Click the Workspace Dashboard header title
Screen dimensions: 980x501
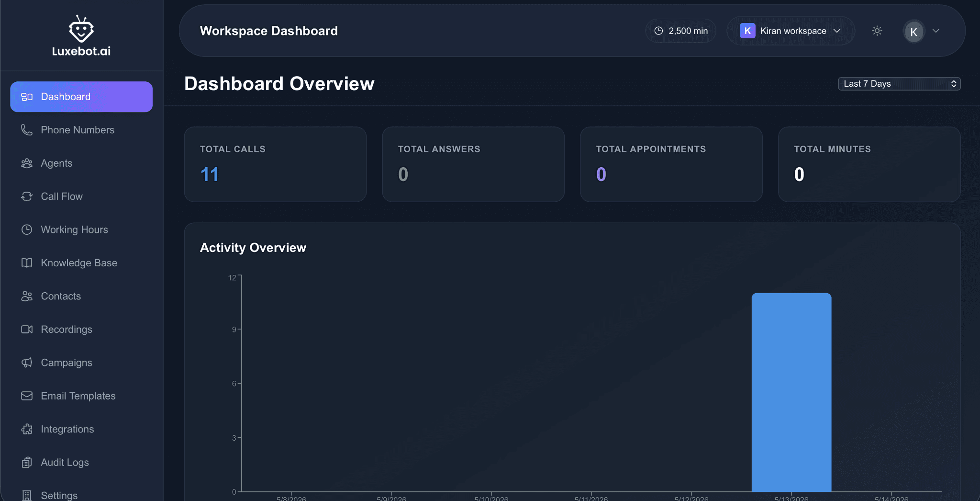[x=269, y=31]
